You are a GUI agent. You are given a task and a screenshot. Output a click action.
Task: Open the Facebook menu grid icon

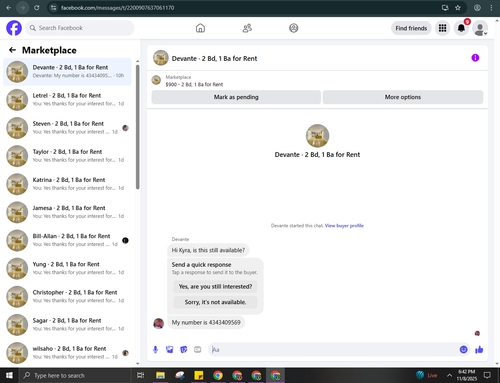pos(442,28)
